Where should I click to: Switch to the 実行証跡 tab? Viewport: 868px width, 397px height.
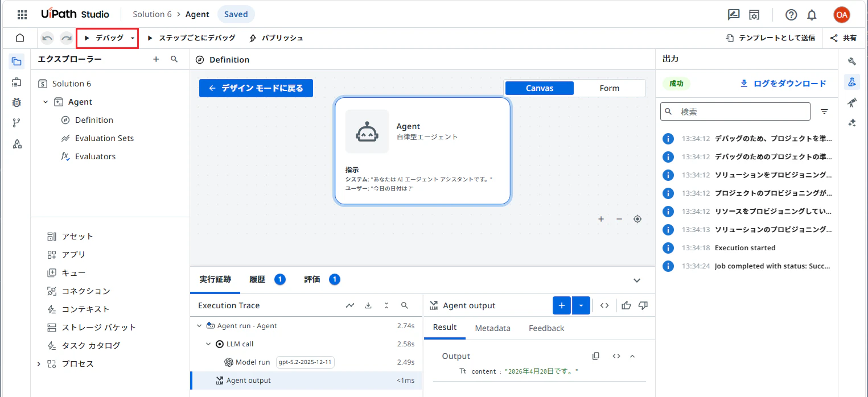[x=215, y=279]
